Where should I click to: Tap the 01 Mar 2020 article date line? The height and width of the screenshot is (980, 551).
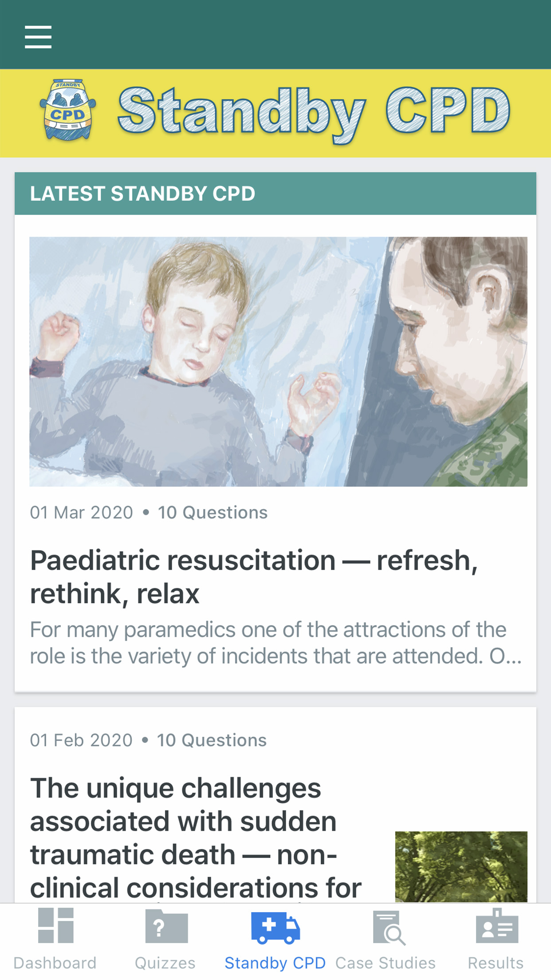tap(149, 513)
